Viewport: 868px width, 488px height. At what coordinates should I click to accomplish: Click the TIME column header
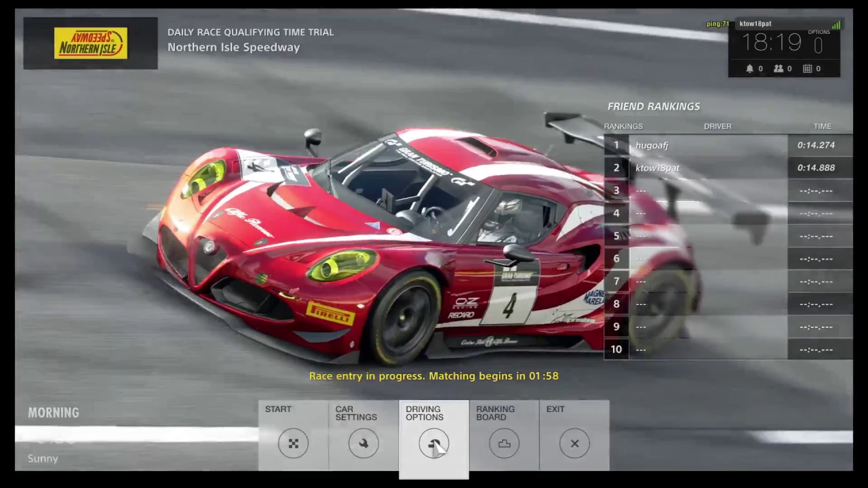[823, 126]
